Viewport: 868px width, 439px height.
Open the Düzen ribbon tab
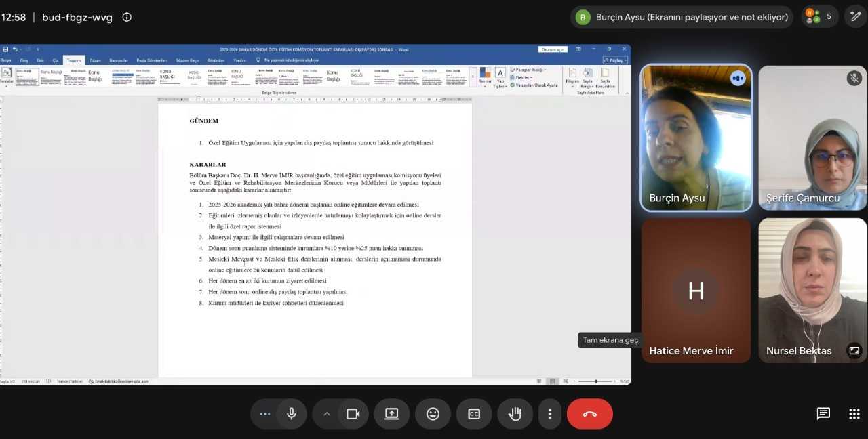pyautogui.click(x=95, y=60)
